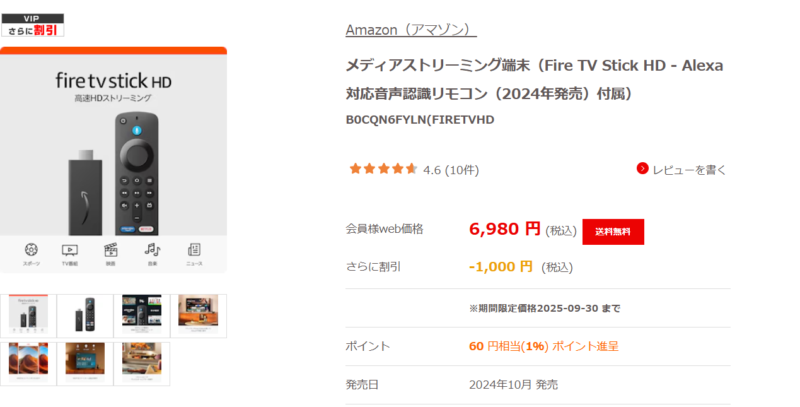
Task: Click the スポーツ icon in the product image
Action: (x=31, y=250)
